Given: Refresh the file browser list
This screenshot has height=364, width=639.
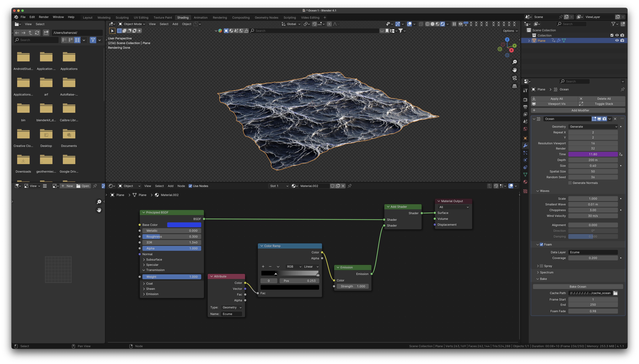Looking at the screenshot, I should (x=37, y=33).
